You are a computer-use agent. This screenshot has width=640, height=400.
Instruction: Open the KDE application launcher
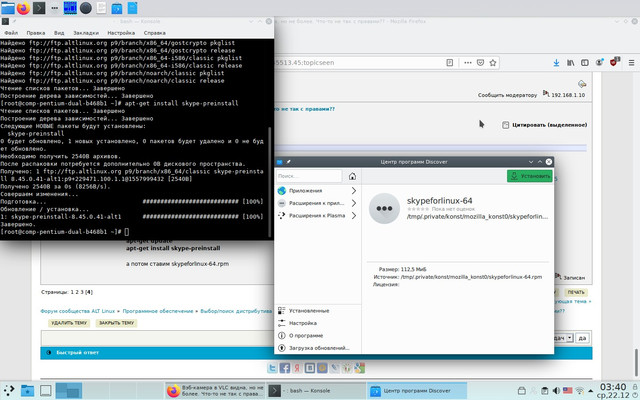click(9, 390)
